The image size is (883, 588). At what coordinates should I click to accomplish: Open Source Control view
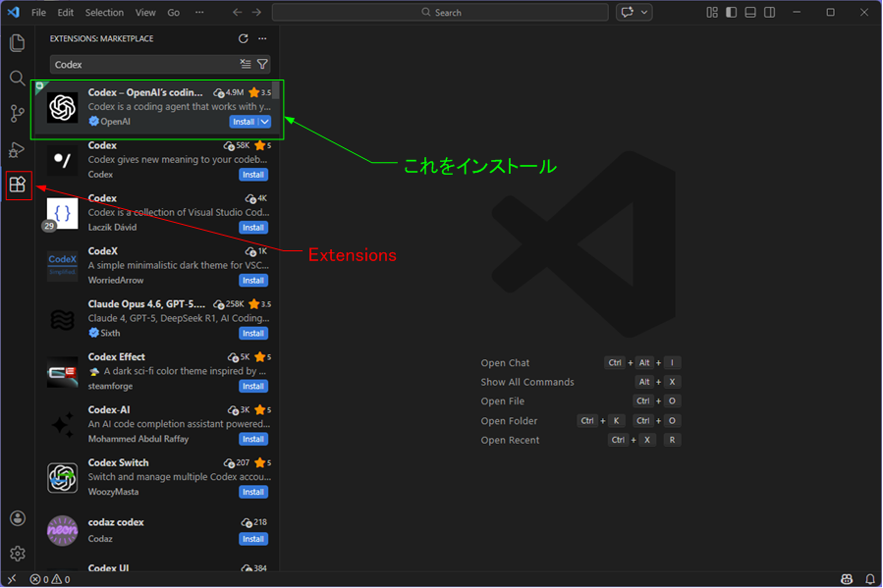point(17,114)
